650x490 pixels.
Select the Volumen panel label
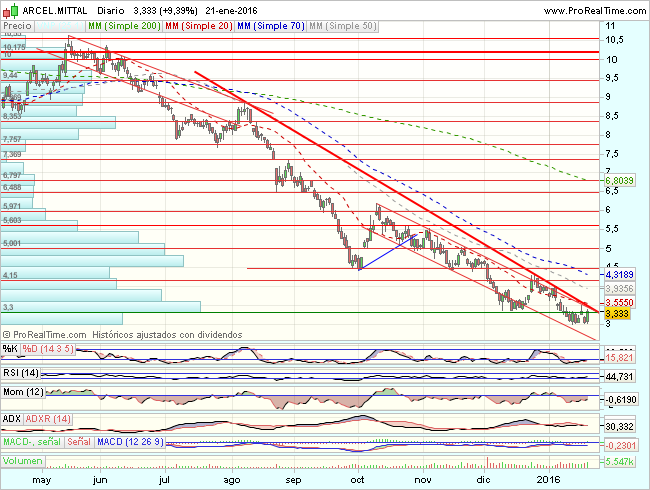[x=23, y=461]
